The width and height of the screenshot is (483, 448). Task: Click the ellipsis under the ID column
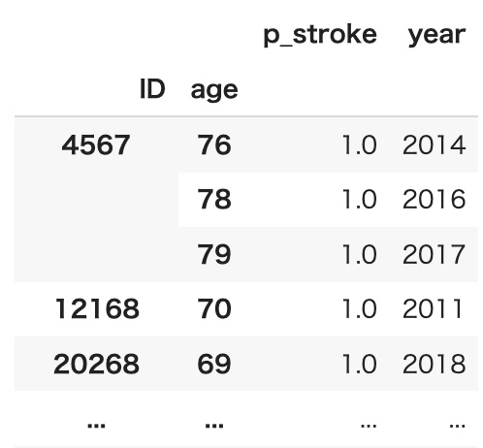(x=96, y=425)
